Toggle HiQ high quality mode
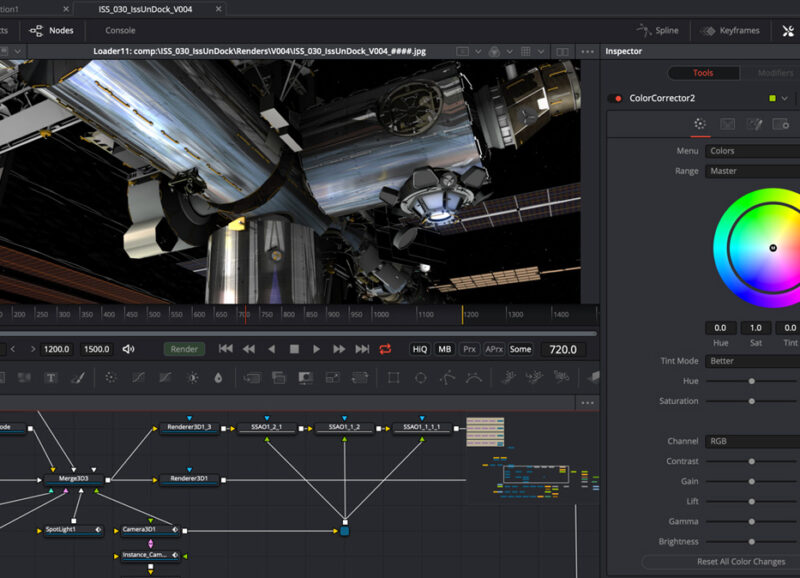This screenshot has height=578, width=800. (x=419, y=349)
